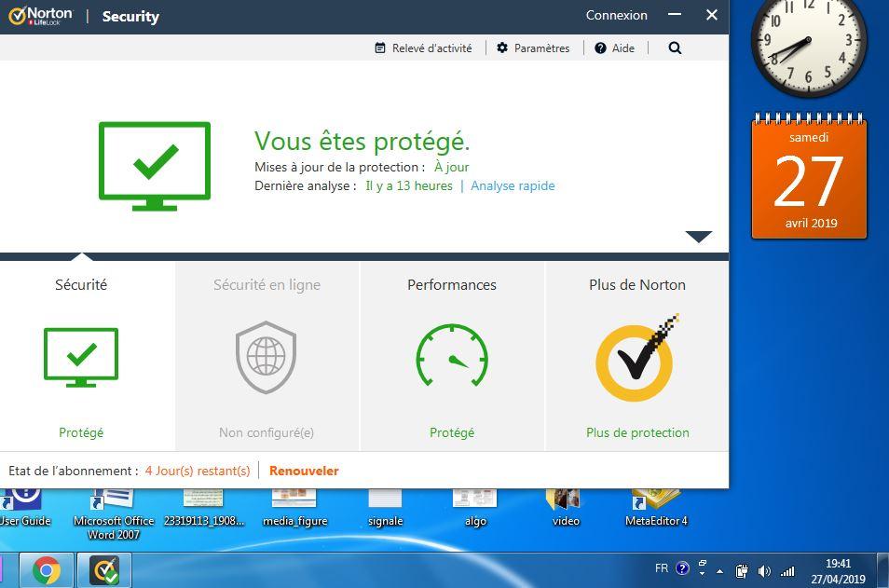Open Google Chrome from taskbar
Viewport: 889px width, 588px height.
[47, 570]
